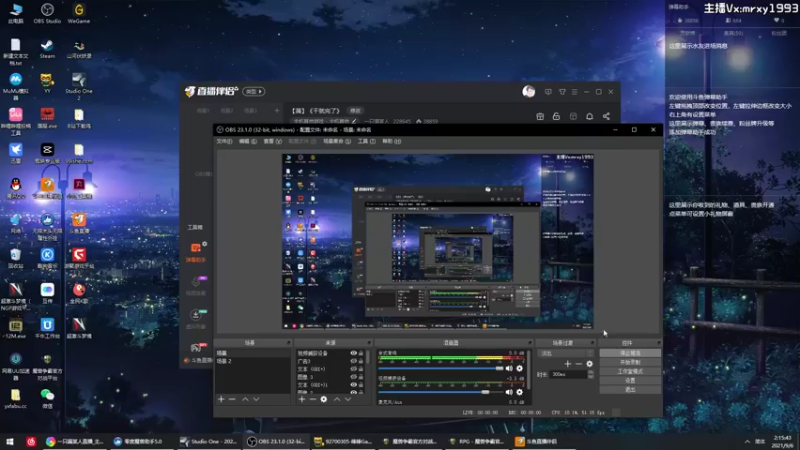
Task: Select the second scene in Scenes list
Action: (x=253, y=361)
